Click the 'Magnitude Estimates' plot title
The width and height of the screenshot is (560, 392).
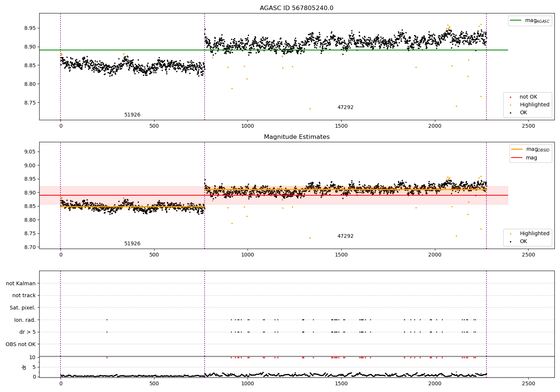[296, 137]
